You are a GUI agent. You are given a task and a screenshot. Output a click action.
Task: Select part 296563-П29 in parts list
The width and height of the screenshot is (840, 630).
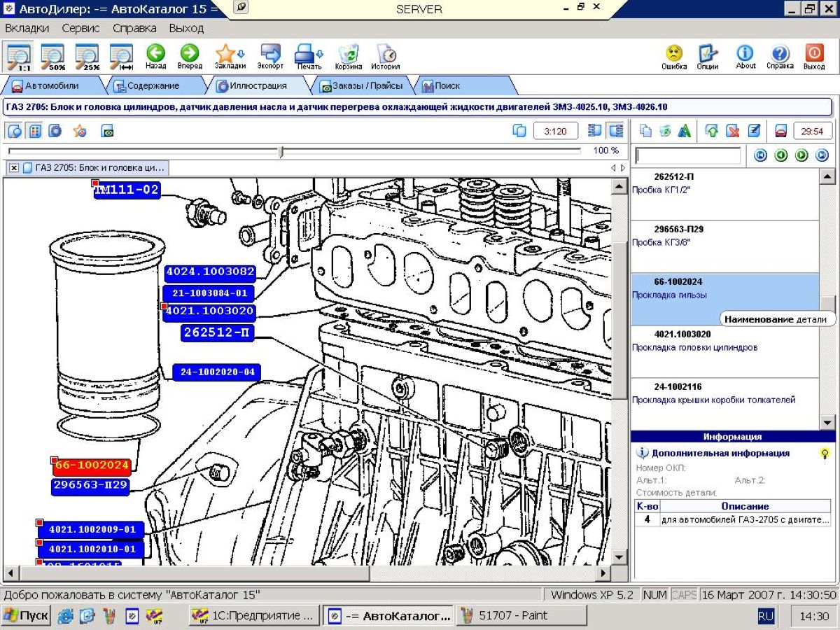pyautogui.click(x=724, y=246)
